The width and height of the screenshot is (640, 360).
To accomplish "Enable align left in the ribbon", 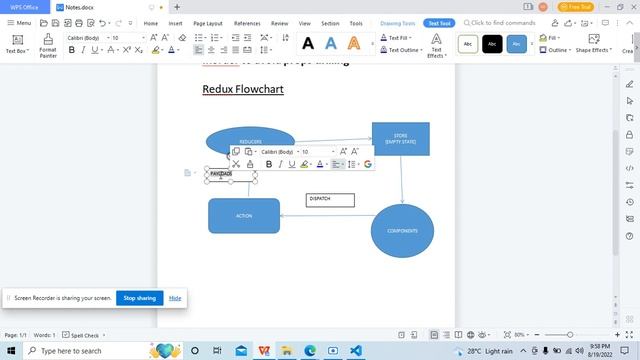I will 198,50.
